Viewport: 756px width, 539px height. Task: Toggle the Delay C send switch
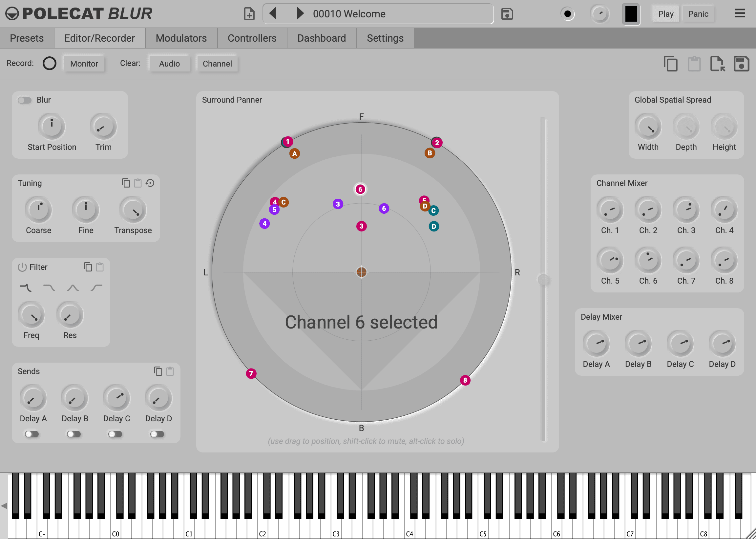(115, 434)
